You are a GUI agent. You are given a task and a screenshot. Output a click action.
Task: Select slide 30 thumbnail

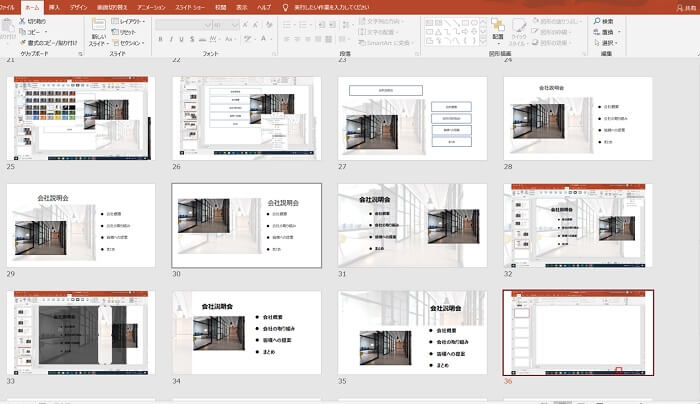tap(246, 225)
